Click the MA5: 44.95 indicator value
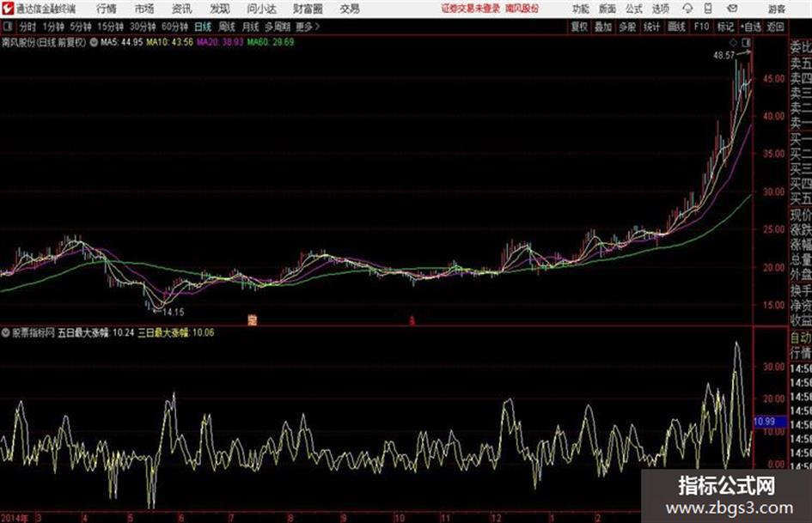This screenshot has width=812, height=523. (122, 42)
